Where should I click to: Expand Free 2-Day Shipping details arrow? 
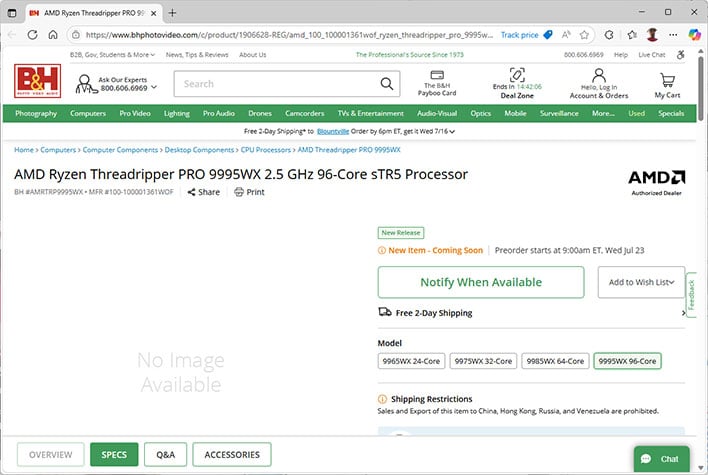point(683,313)
